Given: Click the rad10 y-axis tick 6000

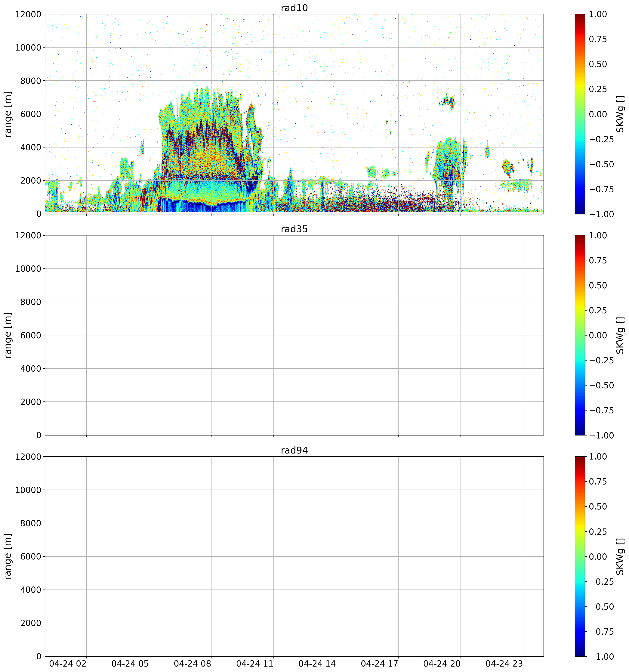Looking at the screenshot, I should point(31,114).
